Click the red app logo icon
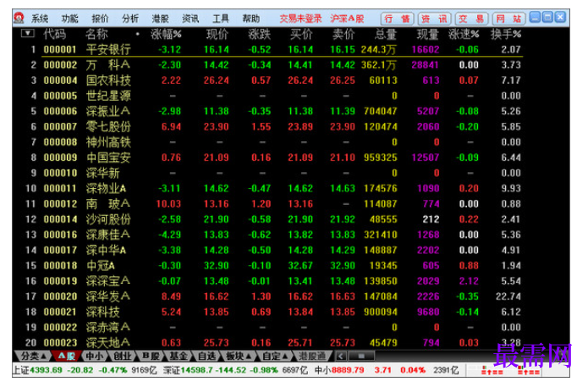The image size is (588, 382). [19, 18]
